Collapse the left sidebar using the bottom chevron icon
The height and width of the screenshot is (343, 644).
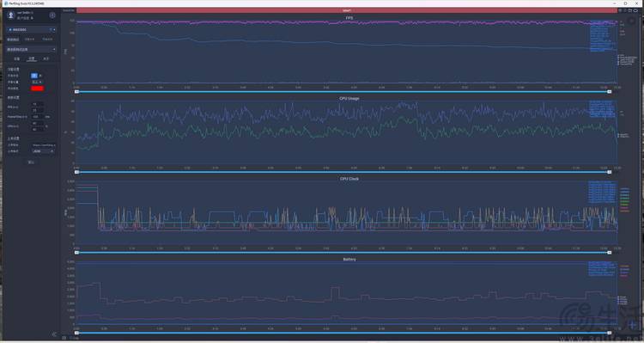pyautogui.click(x=54, y=334)
